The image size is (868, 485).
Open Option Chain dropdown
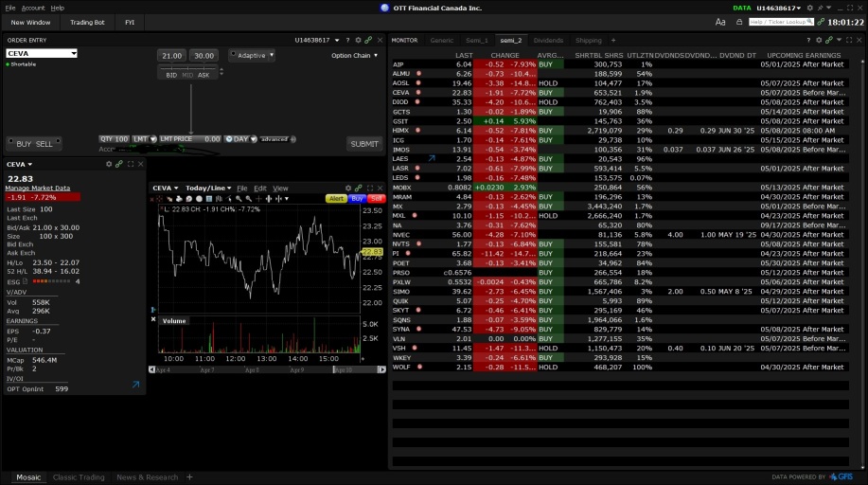point(354,56)
